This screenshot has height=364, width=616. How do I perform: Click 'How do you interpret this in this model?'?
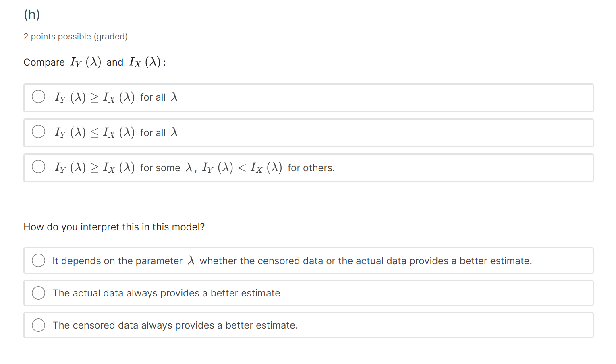point(114,227)
